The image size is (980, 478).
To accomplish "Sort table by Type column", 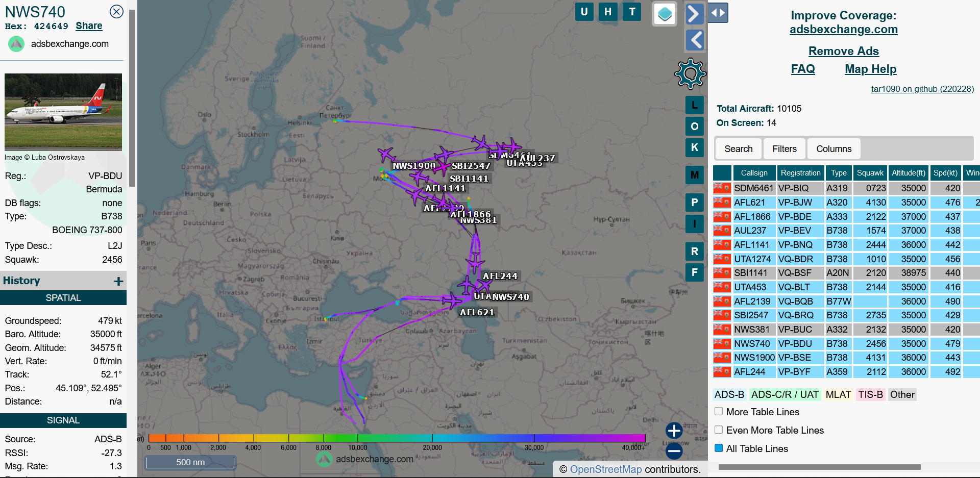I will [839, 173].
